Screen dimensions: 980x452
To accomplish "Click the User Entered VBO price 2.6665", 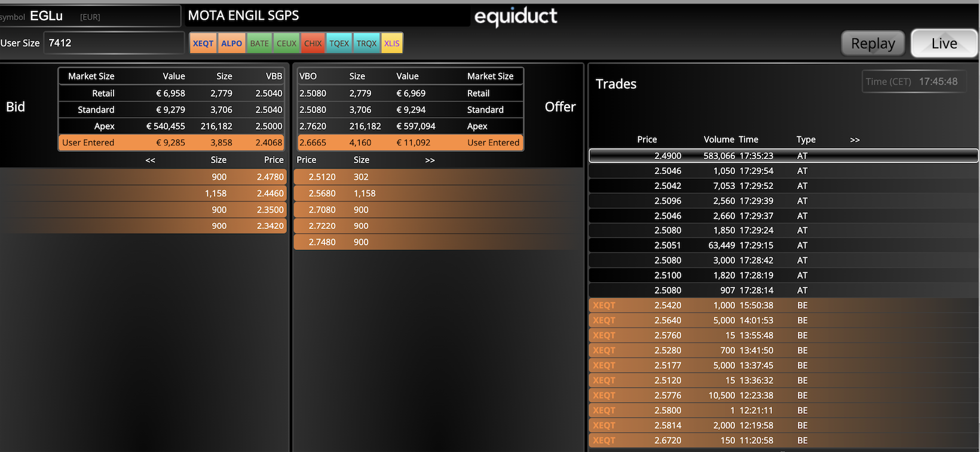I will (x=313, y=142).
